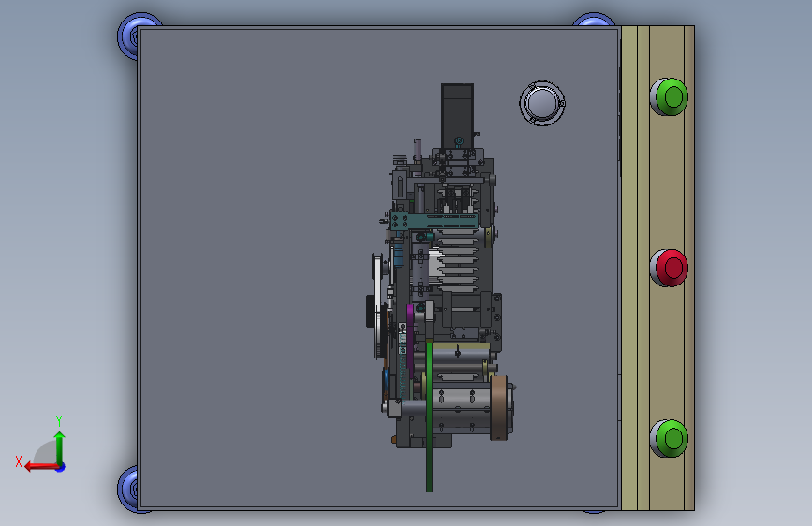Select the black motor block atop mechanism

[457, 116]
